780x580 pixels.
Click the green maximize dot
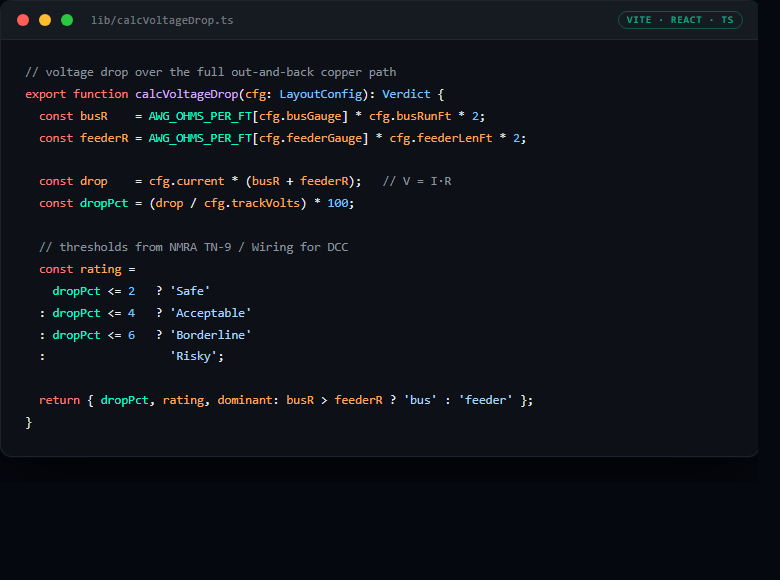[x=67, y=20]
